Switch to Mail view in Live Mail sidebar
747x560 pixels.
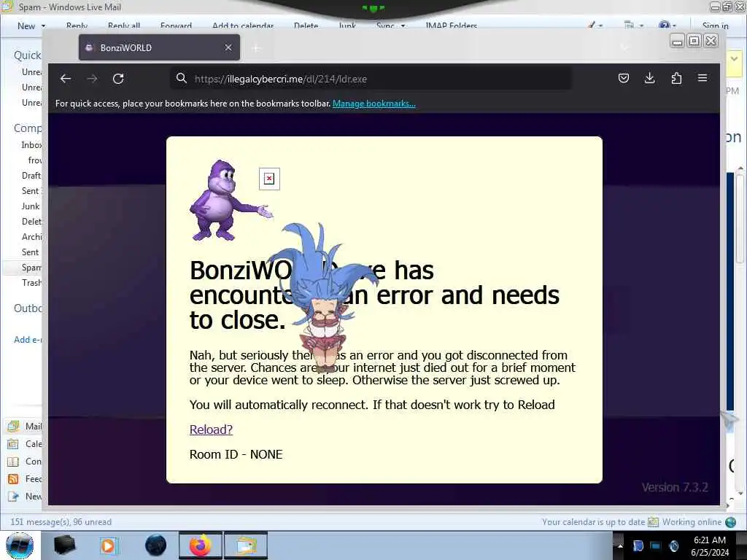[x=25, y=426]
